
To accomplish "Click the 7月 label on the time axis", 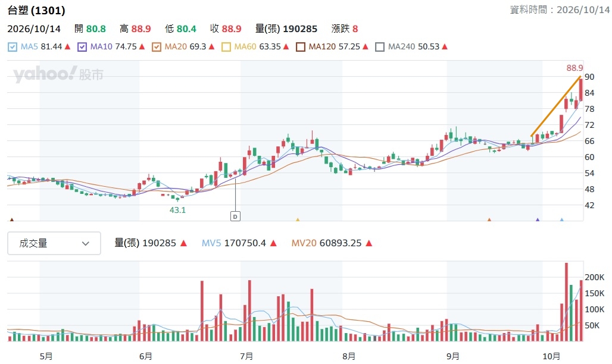I will tap(246, 356).
